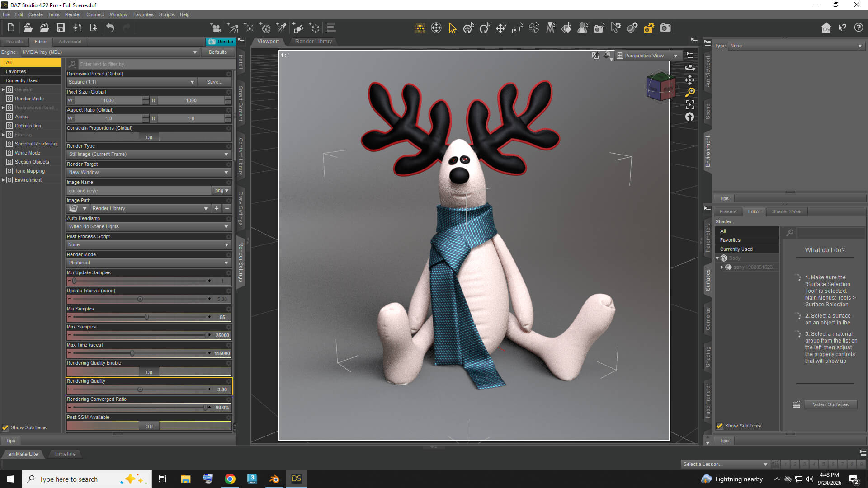Create a new camera from the toolbar
The width and height of the screenshot is (868, 488).
[216, 28]
